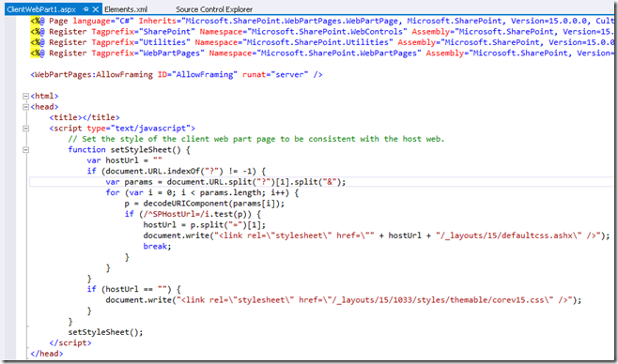Click the Register Tagprefix="WebPartPages" line
The width and height of the screenshot is (618, 364).
[x=322, y=53]
